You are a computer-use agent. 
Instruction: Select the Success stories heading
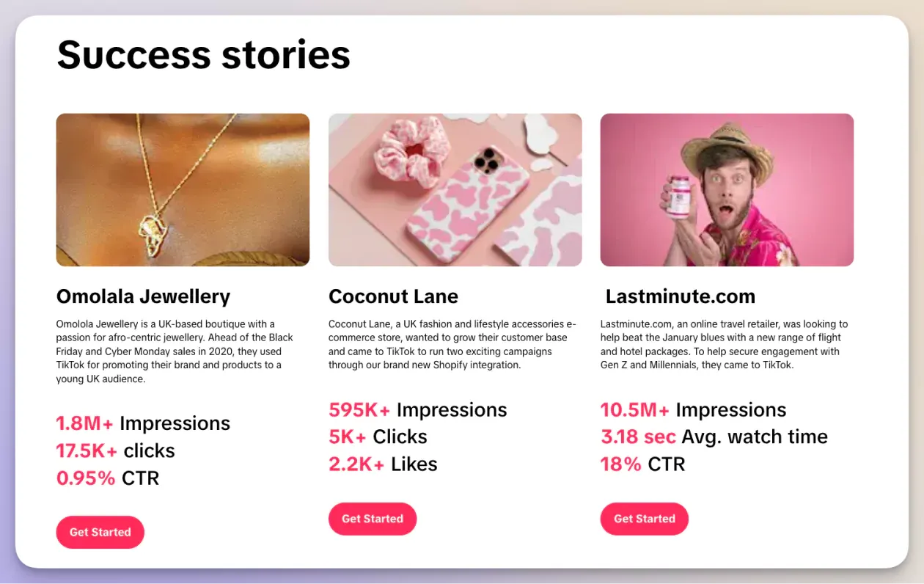click(x=203, y=54)
